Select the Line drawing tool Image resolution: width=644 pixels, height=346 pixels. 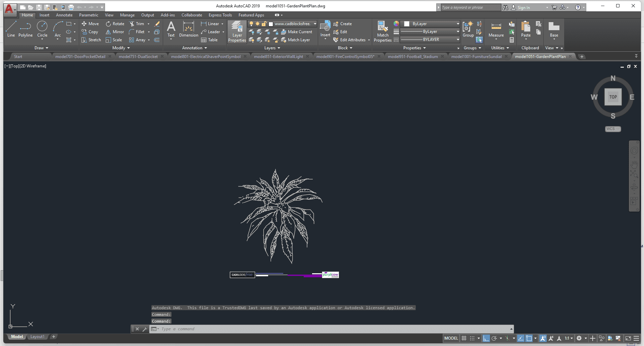(11, 29)
